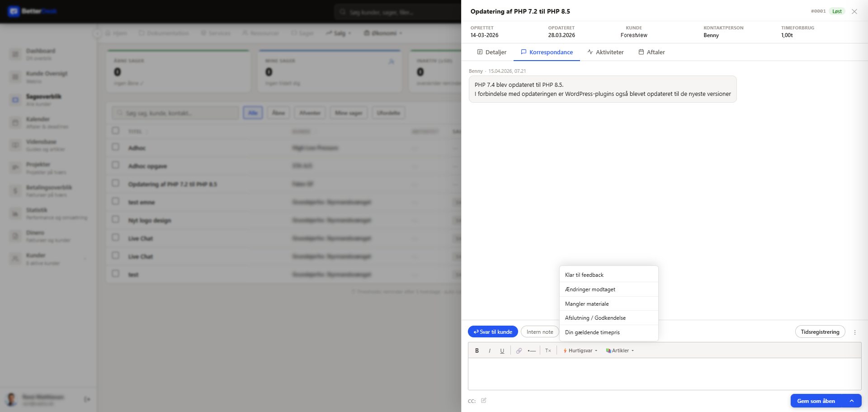Tick the select-all checkbox in table header
The height and width of the screenshot is (412, 868).
pos(116,131)
